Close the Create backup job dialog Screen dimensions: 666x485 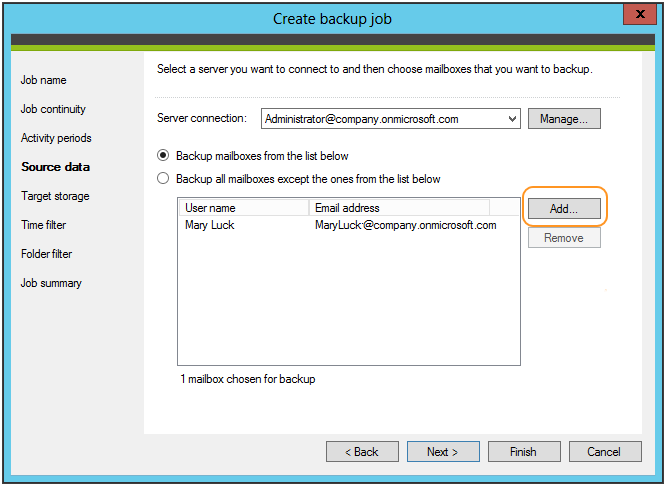[x=640, y=14]
